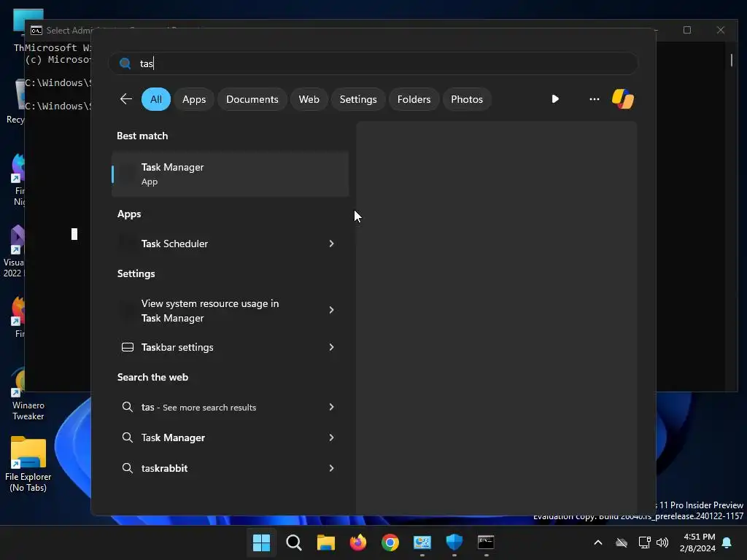Click the network tray icon

point(644,542)
